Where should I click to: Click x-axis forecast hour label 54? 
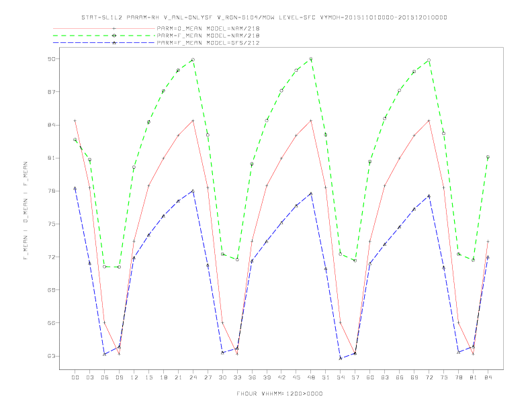click(x=341, y=377)
